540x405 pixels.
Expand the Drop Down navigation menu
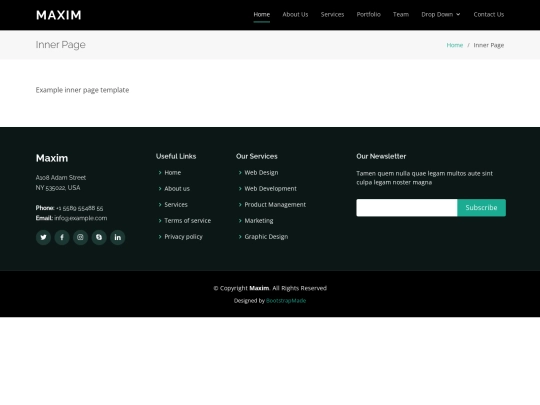click(441, 14)
